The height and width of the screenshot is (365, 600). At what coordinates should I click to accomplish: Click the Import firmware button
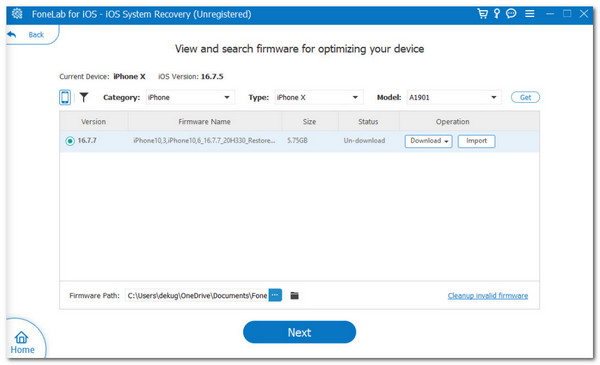click(x=476, y=141)
